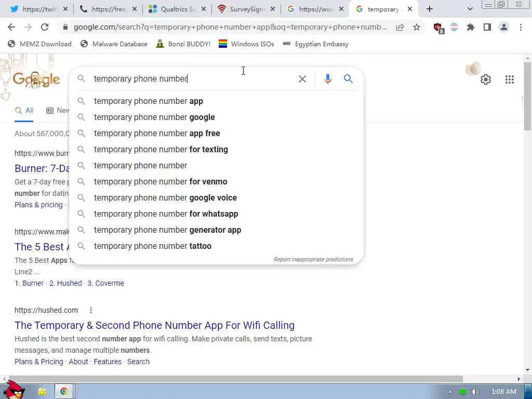The image size is (532, 399).
Task: Open the tab search chevron
Action: point(470,9)
